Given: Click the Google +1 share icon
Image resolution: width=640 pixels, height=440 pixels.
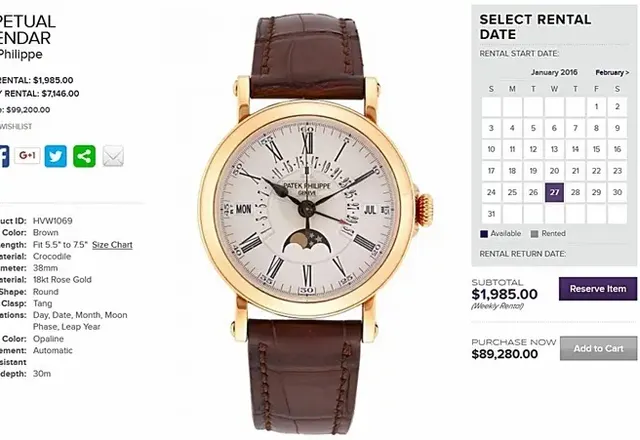Looking at the screenshot, I should coord(27,156).
